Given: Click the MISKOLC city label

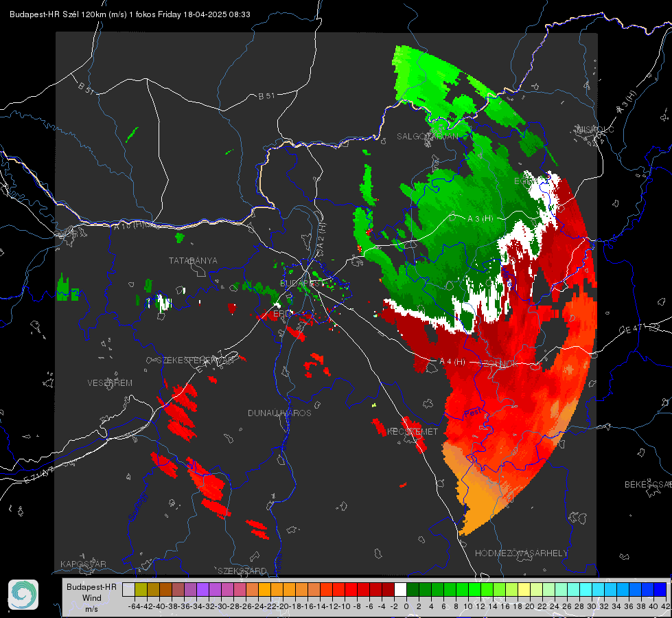Looking at the screenshot, I should click(x=596, y=129).
